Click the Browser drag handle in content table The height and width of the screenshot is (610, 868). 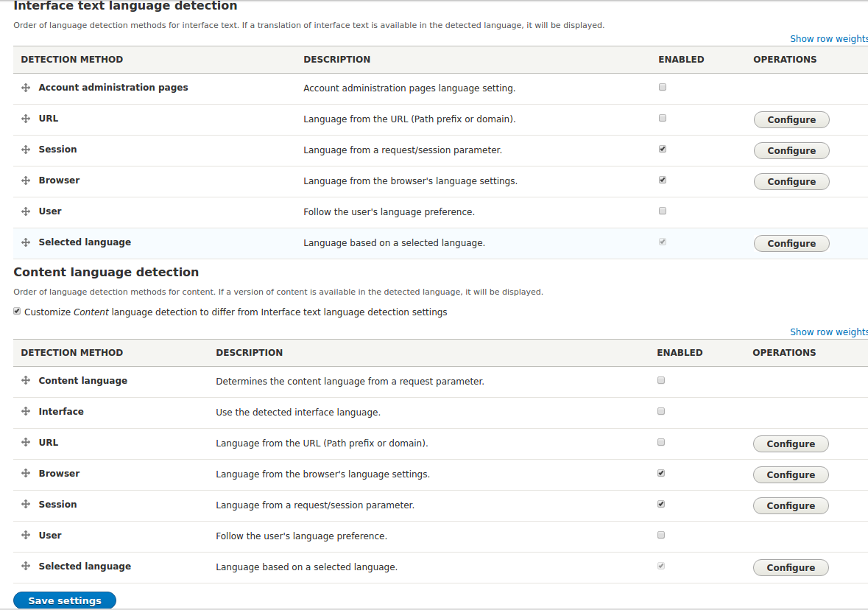[26, 473]
